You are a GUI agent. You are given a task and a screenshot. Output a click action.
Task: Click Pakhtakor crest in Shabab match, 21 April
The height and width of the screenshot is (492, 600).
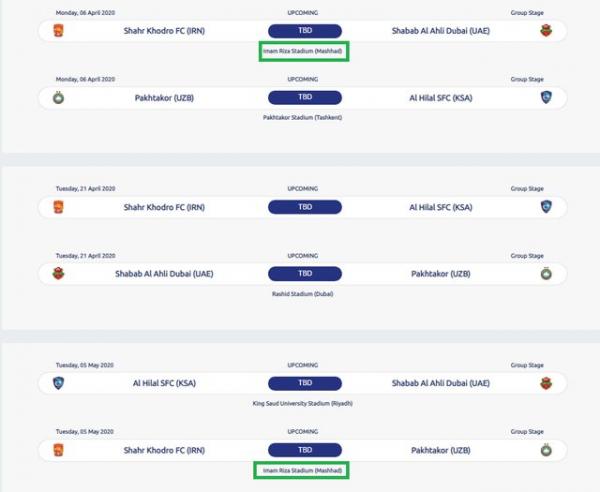click(x=545, y=273)
